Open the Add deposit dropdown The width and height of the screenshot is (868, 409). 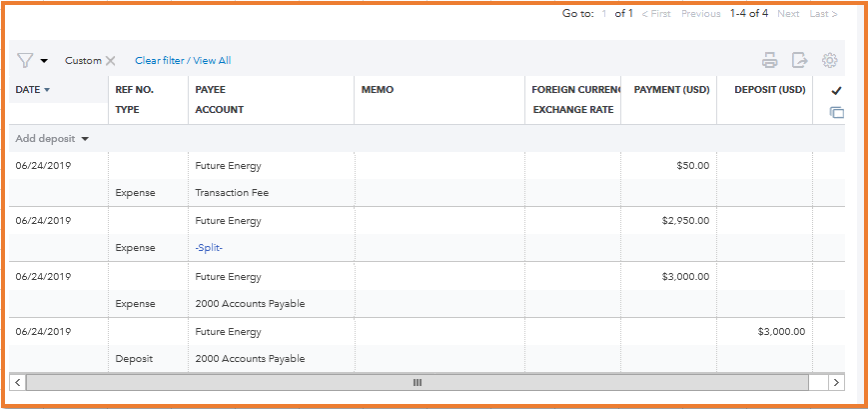click(52, 139)
